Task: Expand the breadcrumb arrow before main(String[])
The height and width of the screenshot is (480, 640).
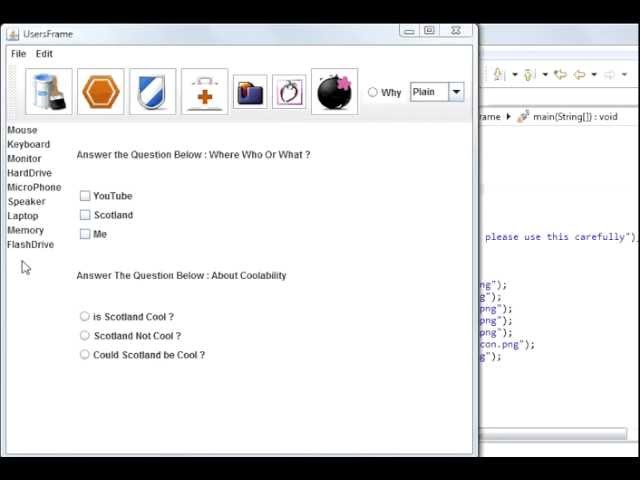Action: 509,116
